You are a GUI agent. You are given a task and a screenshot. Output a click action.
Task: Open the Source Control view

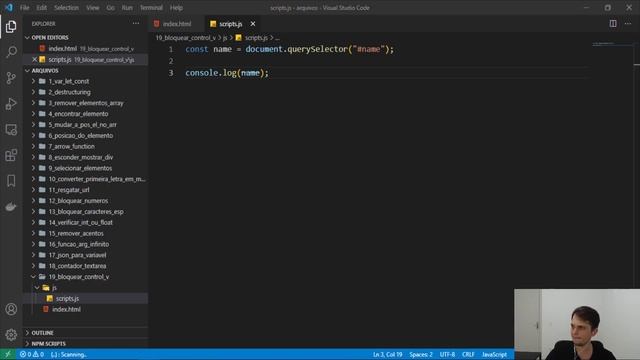coord(11,78)
